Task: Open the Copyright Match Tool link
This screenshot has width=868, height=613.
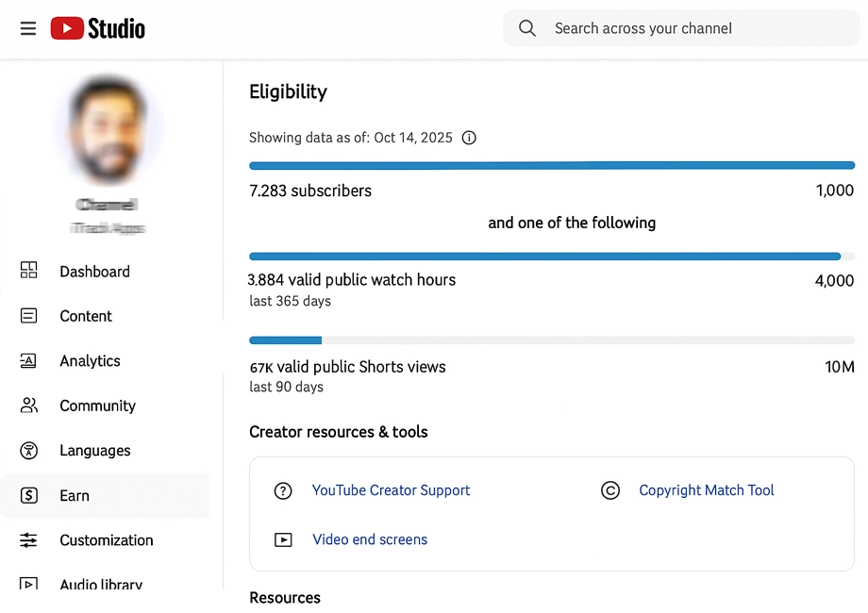Action: pos(706,490)
